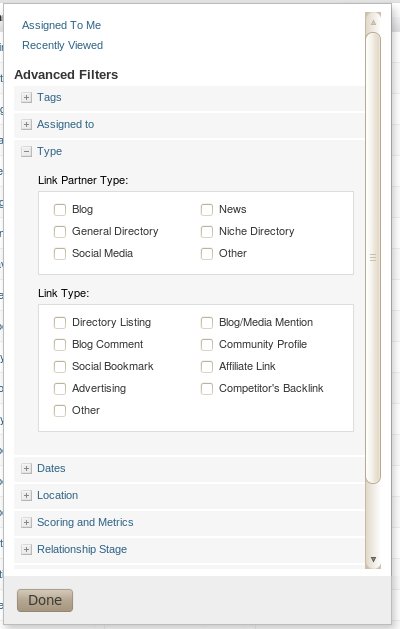400x629 pixels.
Task: Expand the Dates plus icon
Action: click(x=26, y=468)
